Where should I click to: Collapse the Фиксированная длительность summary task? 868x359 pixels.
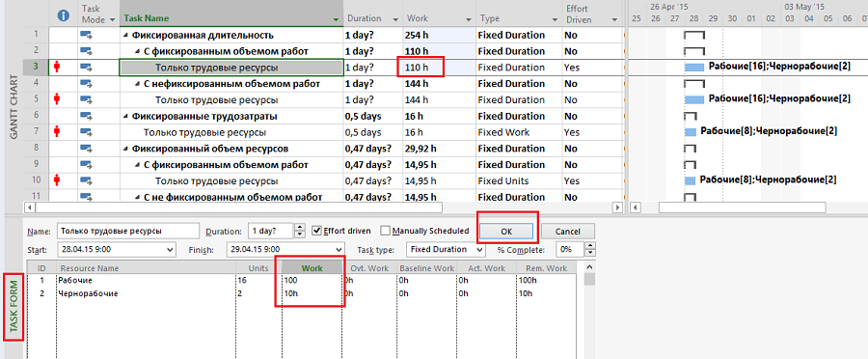pyautogui.click(x=125, y=36)
